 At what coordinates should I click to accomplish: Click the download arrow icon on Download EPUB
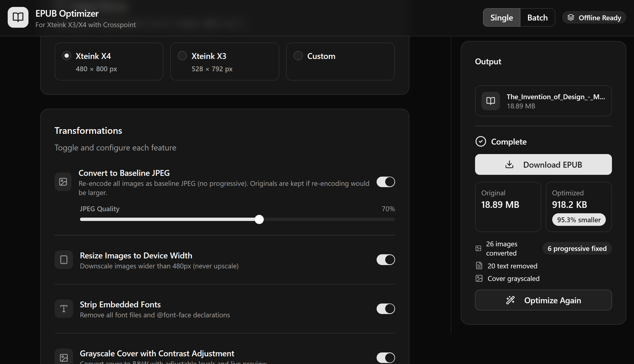pos(509,165)
